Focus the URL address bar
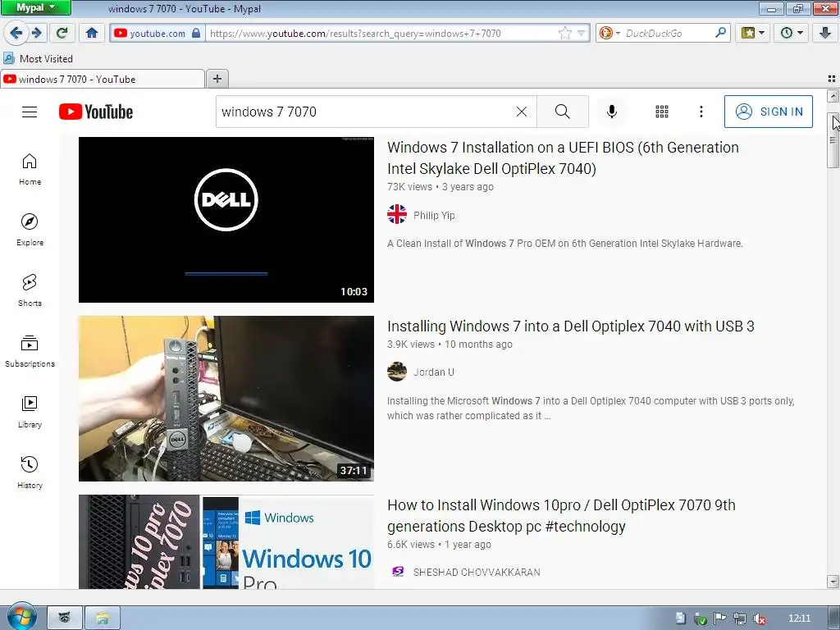 (x=381, y=33)
